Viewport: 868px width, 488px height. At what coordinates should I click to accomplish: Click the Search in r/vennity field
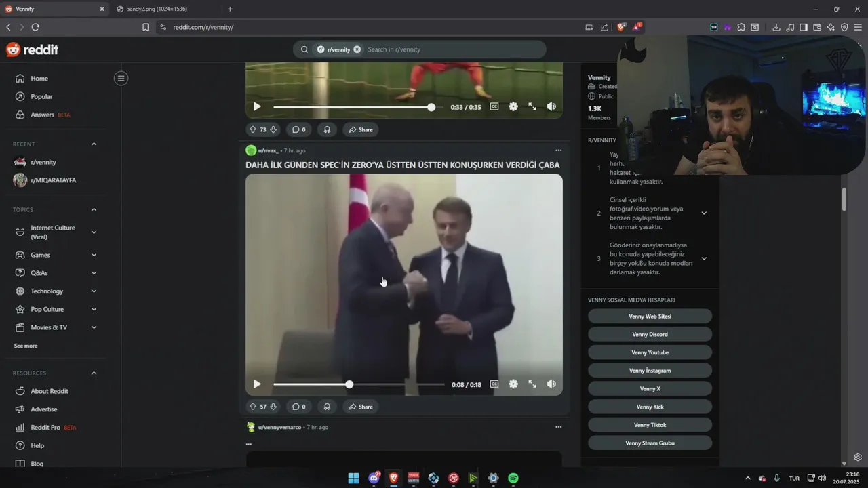click(453, 49)
